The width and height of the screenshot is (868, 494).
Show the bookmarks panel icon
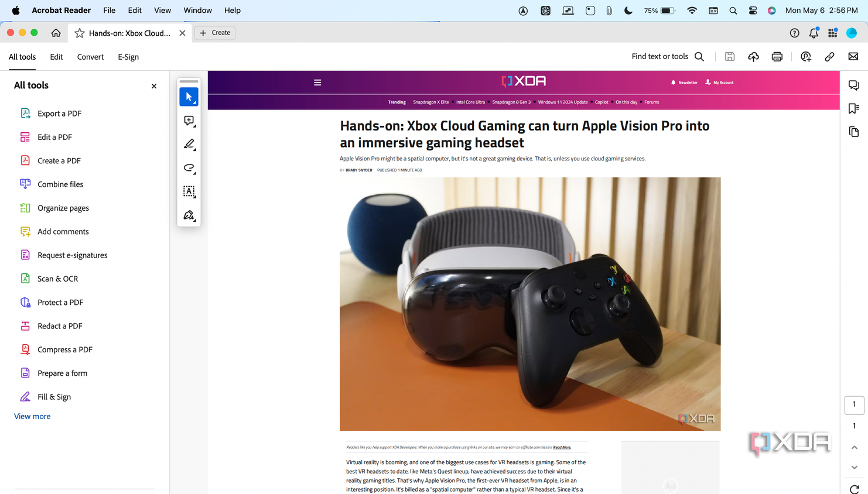854,108
